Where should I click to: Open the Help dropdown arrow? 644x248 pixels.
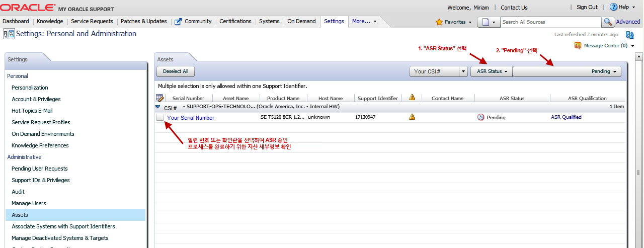click(x=633, y=8)
